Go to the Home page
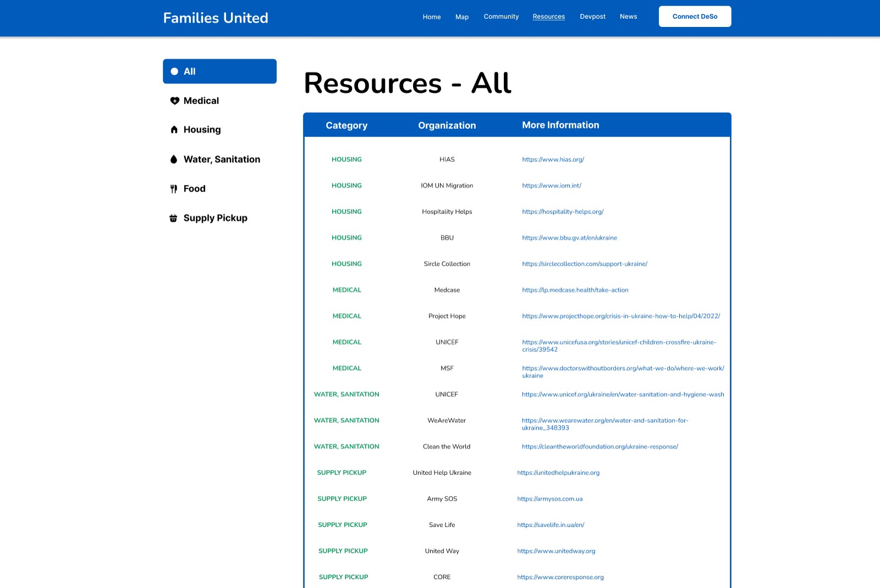Screen dimensions: 880x588 pyautogui.click(x=431, y=17)
